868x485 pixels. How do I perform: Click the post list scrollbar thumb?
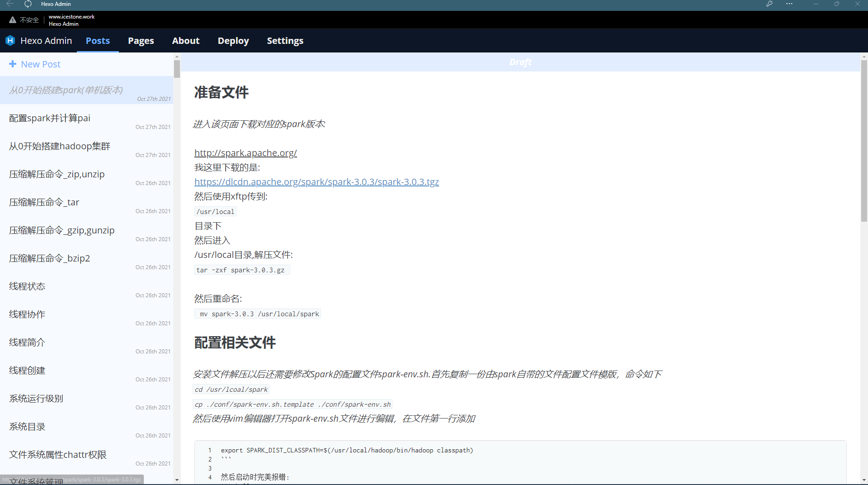177,69
